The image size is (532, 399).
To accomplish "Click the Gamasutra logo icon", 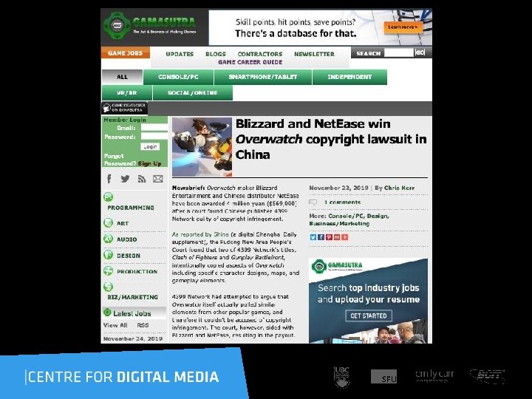I will 117,25.
